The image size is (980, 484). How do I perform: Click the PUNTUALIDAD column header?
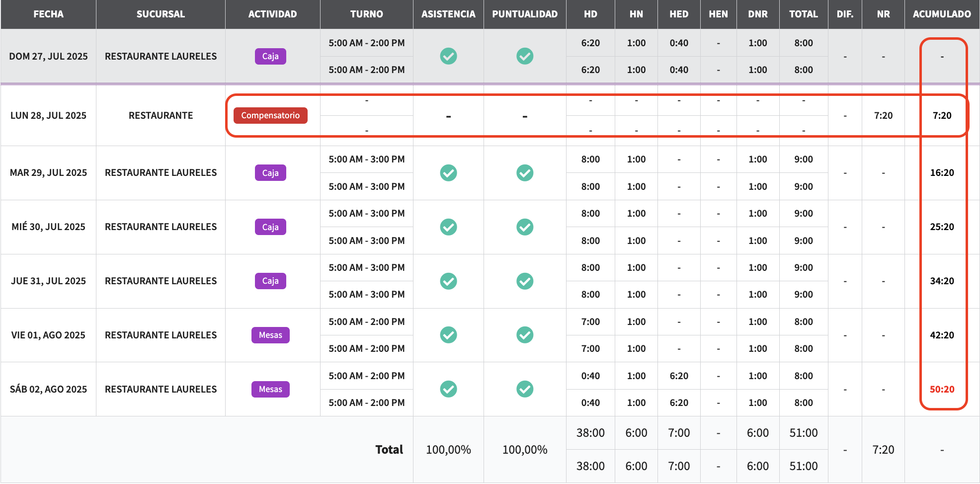[x=525, y=14]
